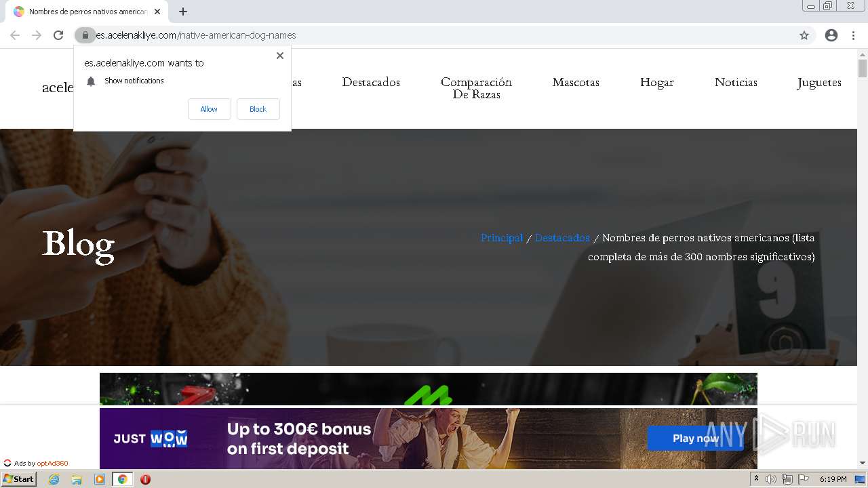Open the media player taskbar icon
Viewport: 868px width, 488px height.
pyautogui.click(x=100, y=479)
